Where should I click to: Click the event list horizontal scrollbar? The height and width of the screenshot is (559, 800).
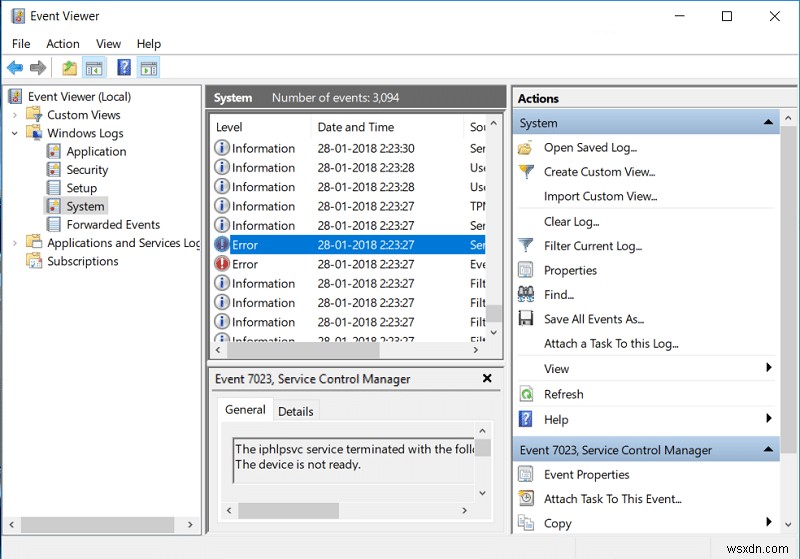tap(304, 350)
